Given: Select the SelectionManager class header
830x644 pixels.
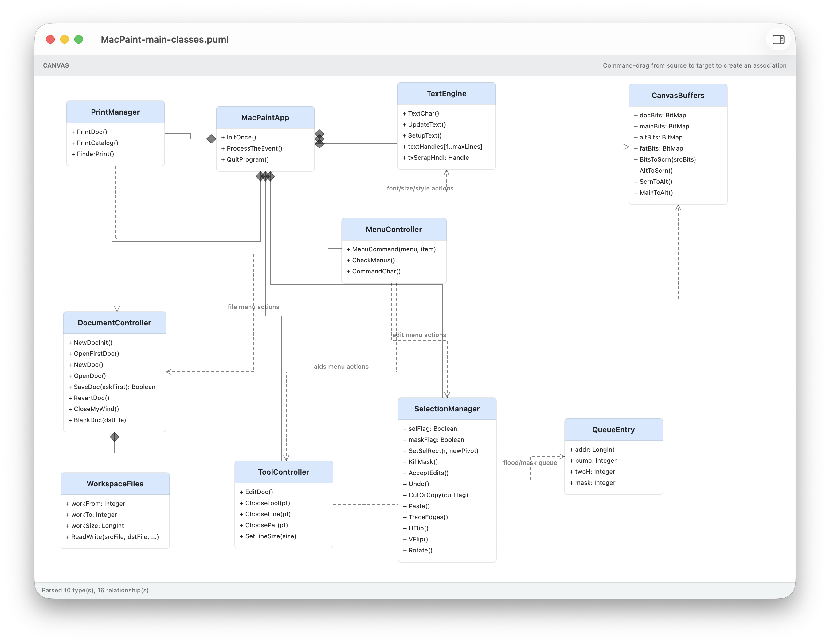Looking at the screenshot, I should (447, 409).
